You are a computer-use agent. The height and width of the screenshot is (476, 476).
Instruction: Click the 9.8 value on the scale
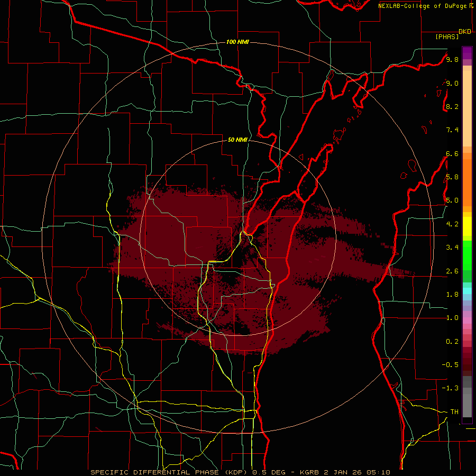coord(452,59)
